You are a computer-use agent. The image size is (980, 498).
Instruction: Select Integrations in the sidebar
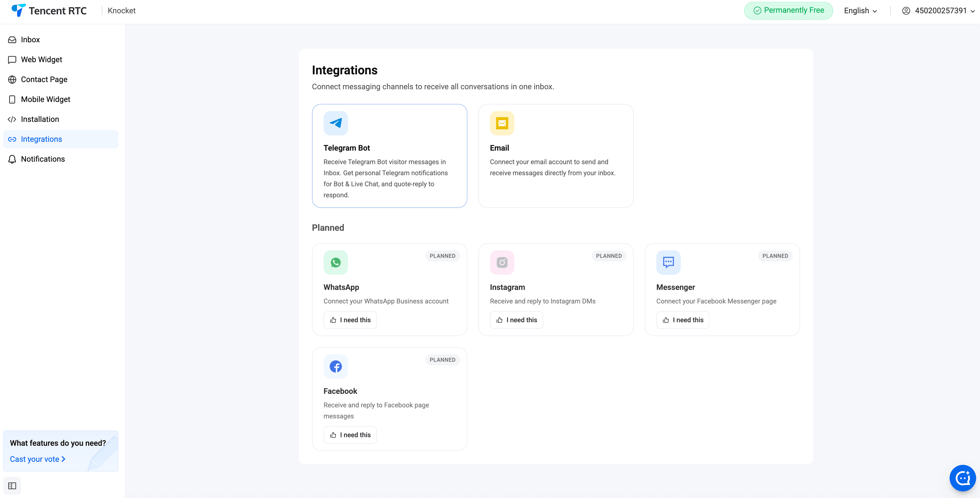61,139
